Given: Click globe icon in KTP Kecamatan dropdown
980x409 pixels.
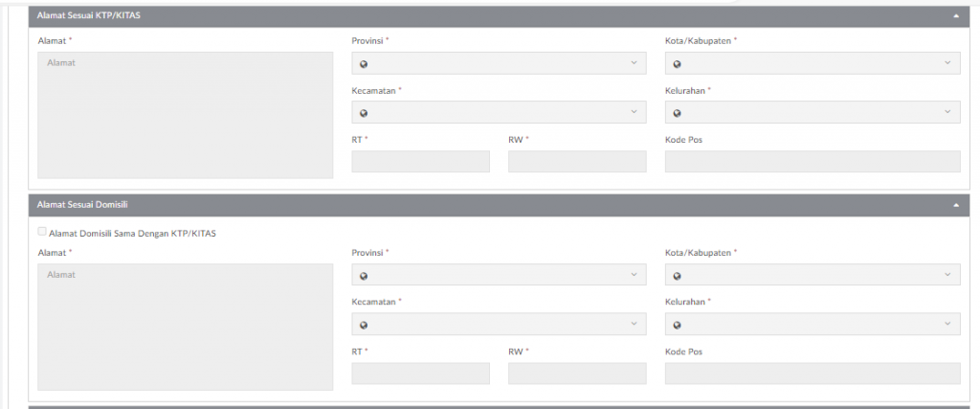Looking at the screenshot, I should (363, 113).
